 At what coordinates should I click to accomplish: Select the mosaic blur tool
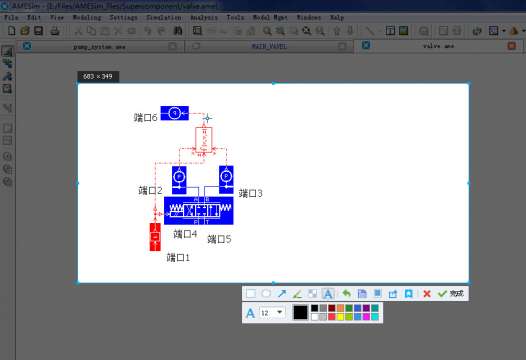(312, 294)
